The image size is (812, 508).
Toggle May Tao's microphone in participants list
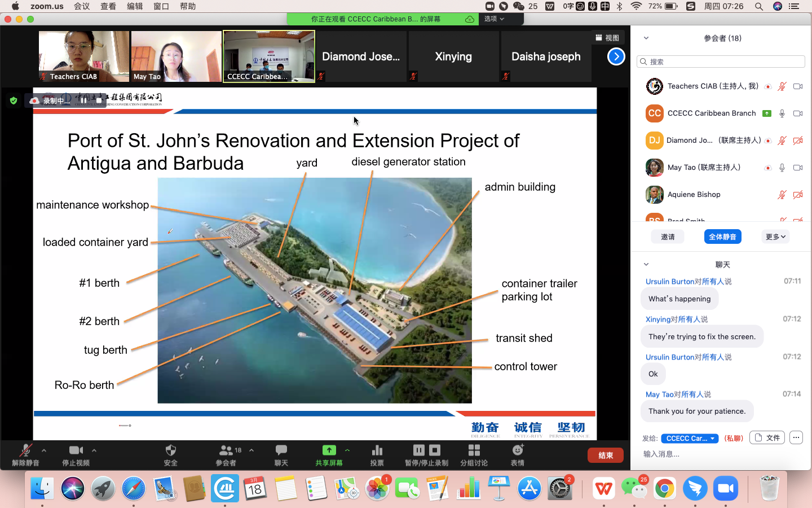pyautogui.click(x=782, y=168)
